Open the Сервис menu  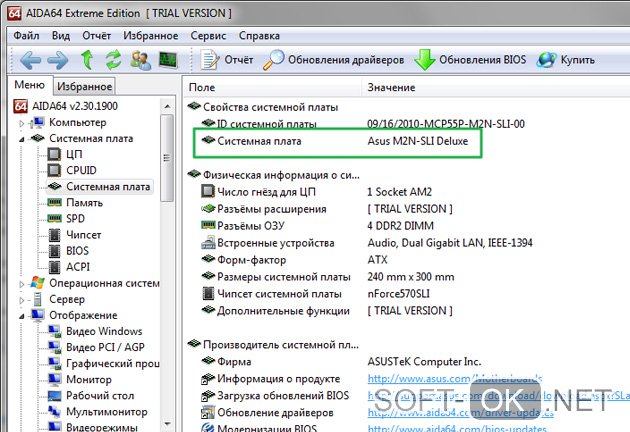pyautogui.click(x=208, y=36)
